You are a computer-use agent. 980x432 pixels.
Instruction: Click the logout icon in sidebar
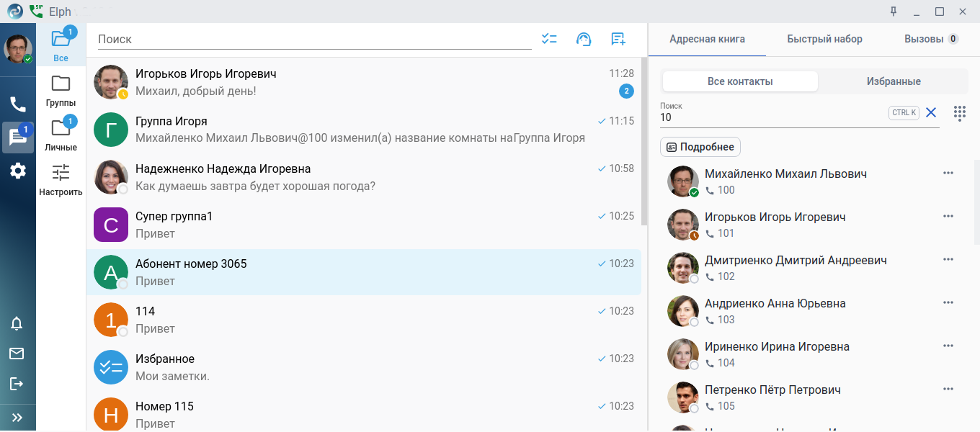tap(17, 384)
